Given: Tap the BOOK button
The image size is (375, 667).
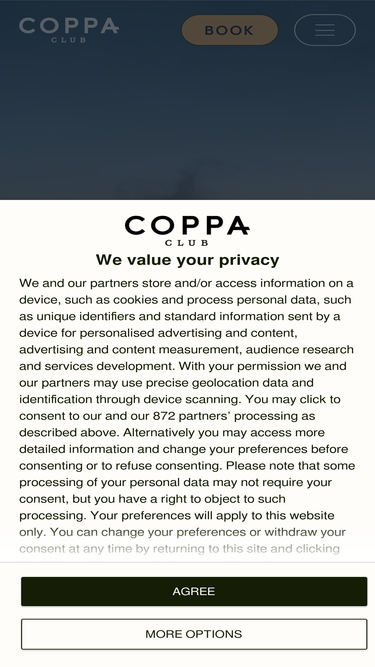Looking at the screenshot, I should click(230, 30).
